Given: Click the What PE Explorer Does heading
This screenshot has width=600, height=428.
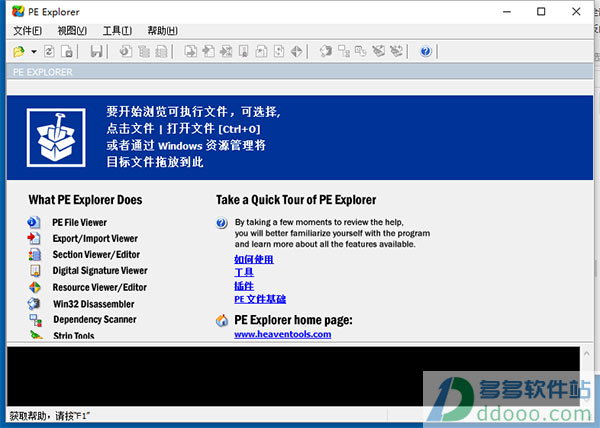Looking at the screenshot, I should [85, 200].
